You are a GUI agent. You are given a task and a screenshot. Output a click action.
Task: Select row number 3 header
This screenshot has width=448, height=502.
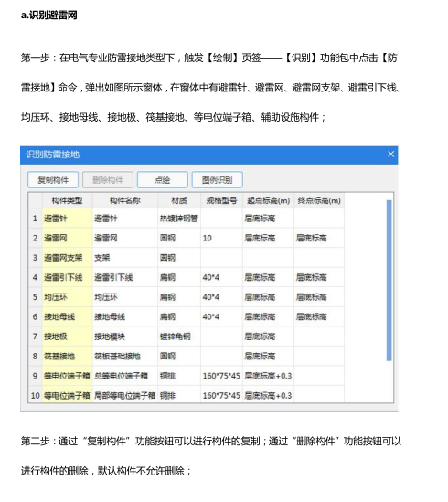pyautogui.click(x=36, y=258)
